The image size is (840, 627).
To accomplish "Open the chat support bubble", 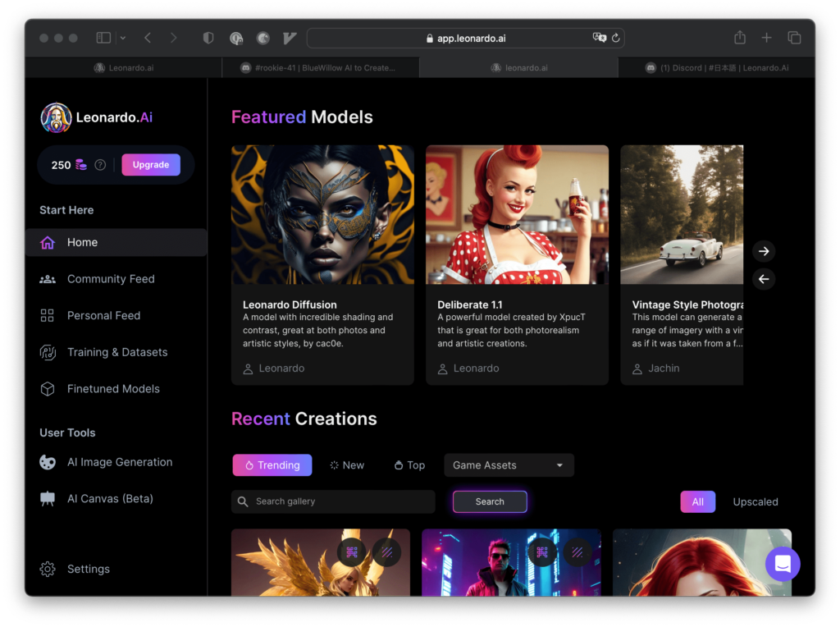I will pyautogui.click(x=783, y=564).
